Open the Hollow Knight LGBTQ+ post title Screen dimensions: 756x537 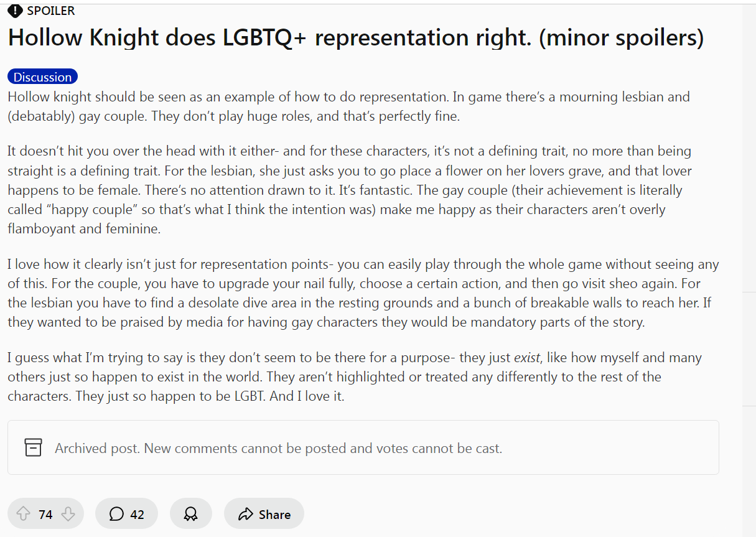[355, 38]
